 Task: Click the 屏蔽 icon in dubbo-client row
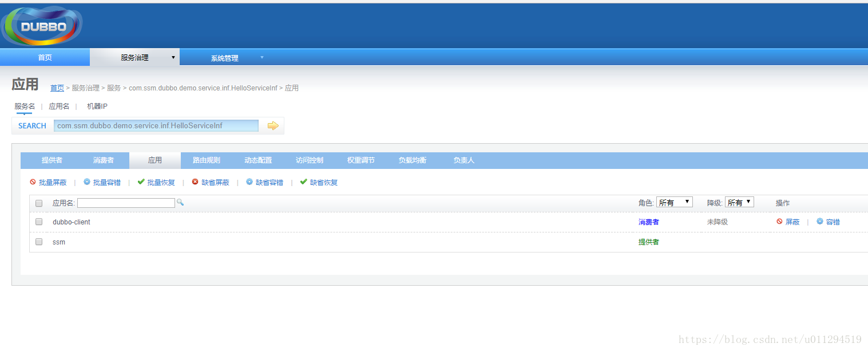[779, 222]
